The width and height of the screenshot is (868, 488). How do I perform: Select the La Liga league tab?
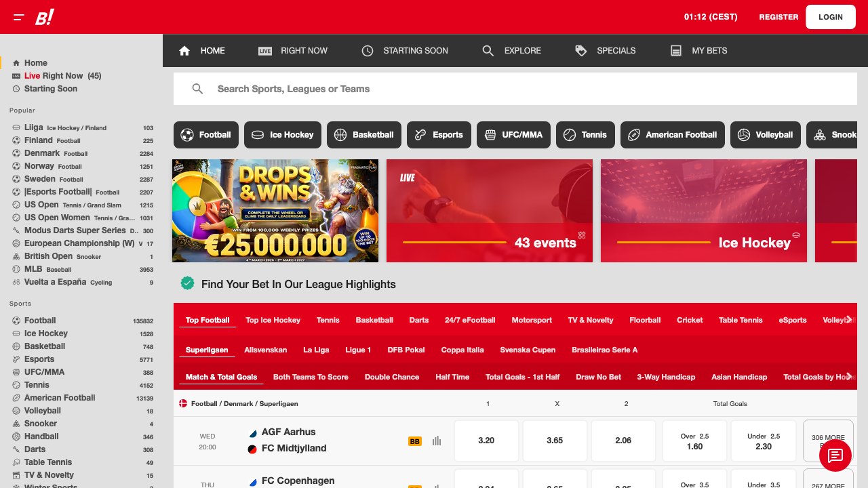click(x=316, y=350)
